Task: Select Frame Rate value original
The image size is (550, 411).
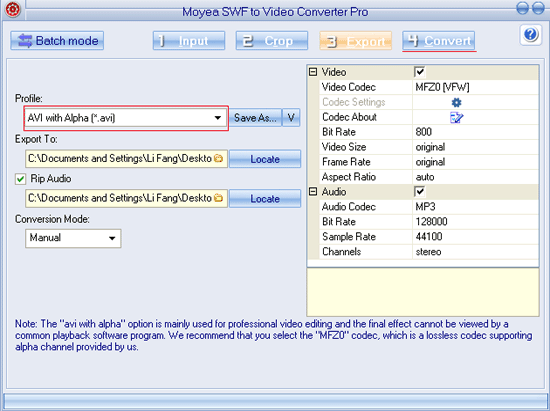Action: tap(475, 162)
